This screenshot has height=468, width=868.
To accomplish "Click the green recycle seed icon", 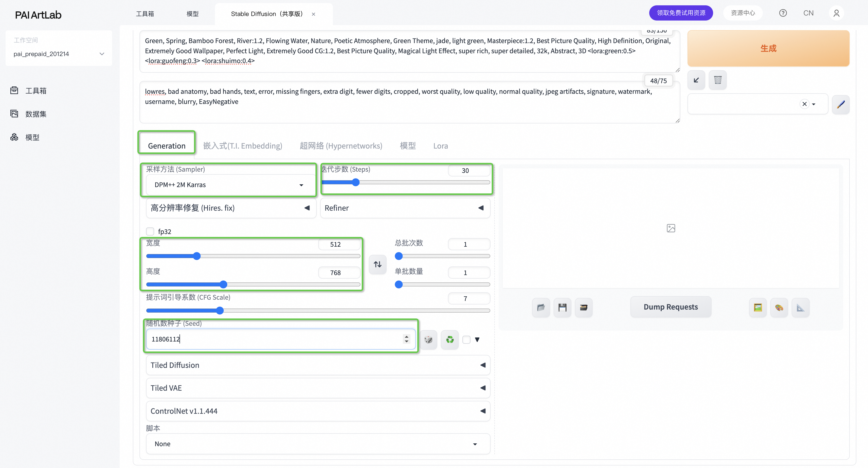I will [x=449, y=339].
